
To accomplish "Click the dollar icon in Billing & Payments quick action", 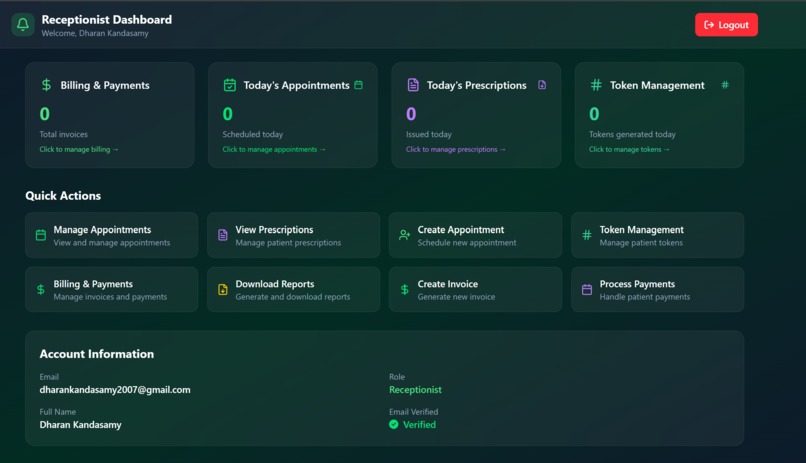I will 41,289.
